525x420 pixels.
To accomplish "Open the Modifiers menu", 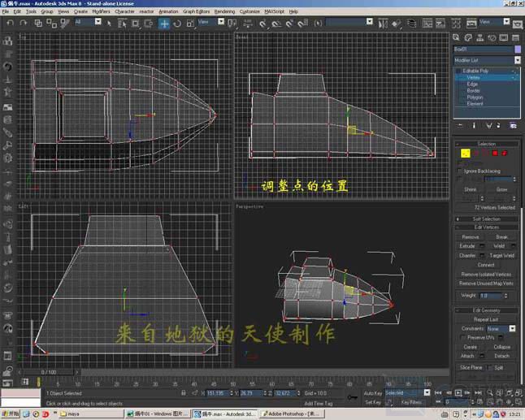I will click(x=101, y=11).
